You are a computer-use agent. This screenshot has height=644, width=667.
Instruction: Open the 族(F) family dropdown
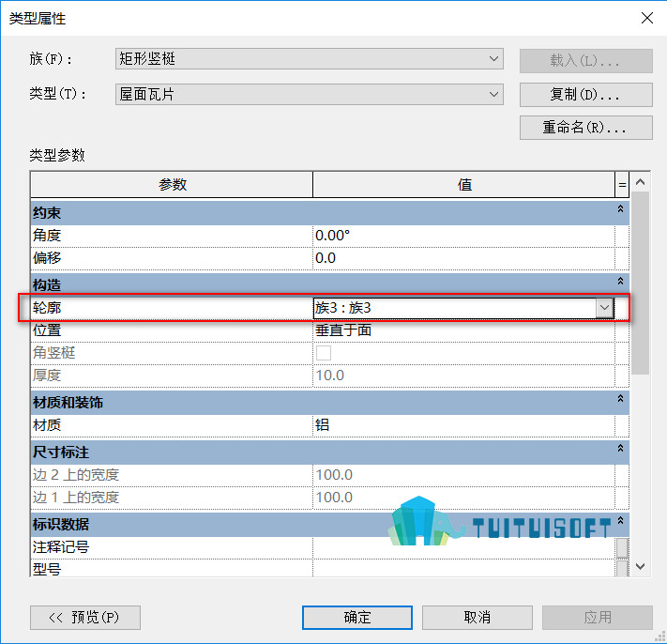point(310,59)
